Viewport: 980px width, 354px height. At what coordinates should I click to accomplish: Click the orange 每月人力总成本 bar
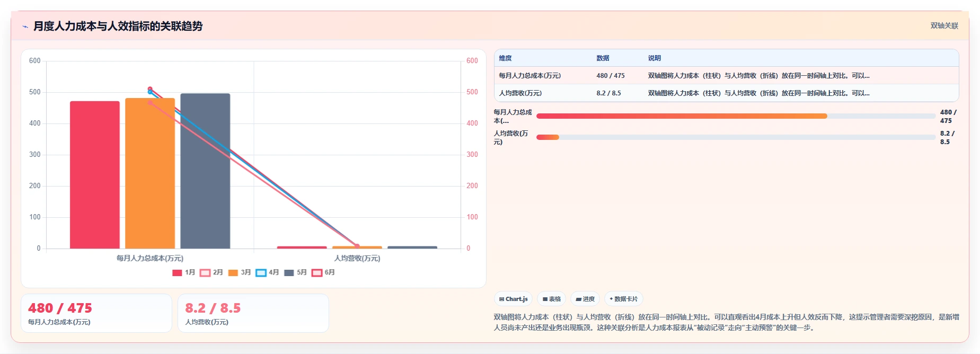pos(150,173)
